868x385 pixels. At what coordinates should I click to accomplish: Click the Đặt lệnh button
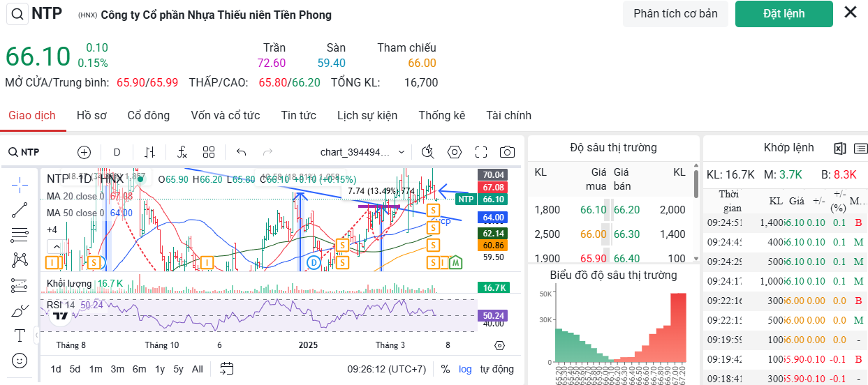(784, 14)
